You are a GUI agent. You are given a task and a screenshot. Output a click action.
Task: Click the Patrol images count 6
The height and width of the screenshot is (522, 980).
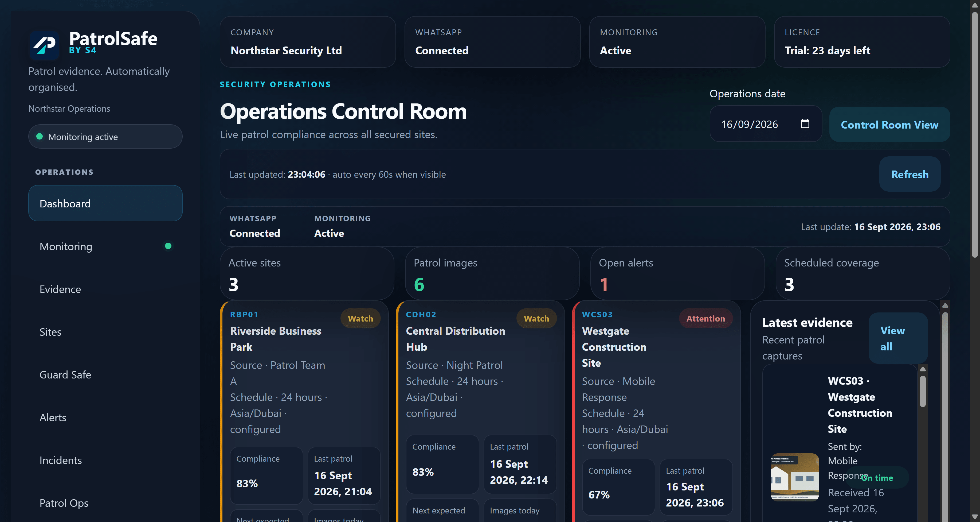click(419, 284)
